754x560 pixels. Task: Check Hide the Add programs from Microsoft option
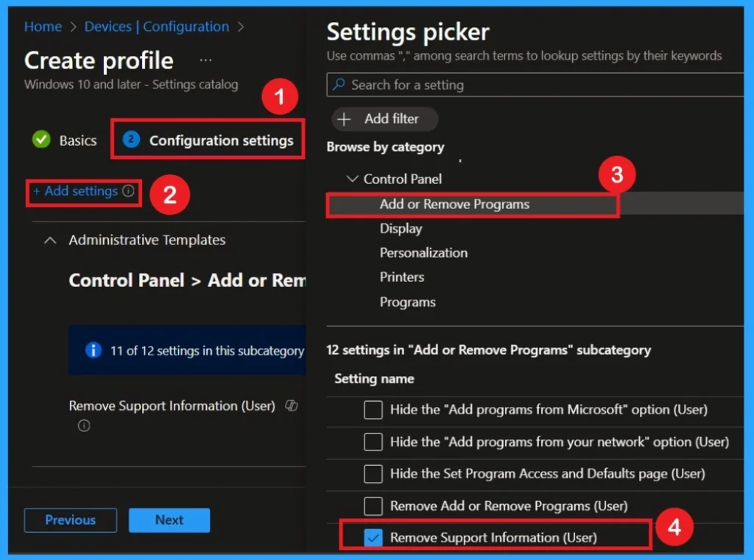(x=373, y=410)
